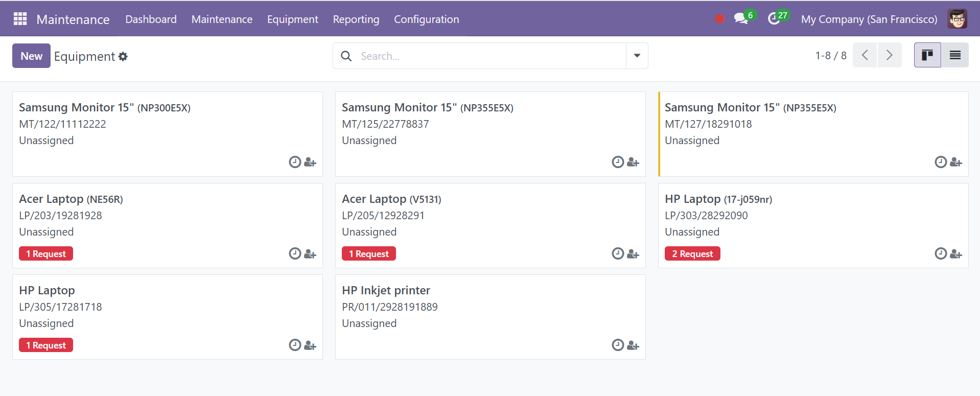Select serial number LP/305/17281718
Screen dimensions: 980x396
(60, 307)
